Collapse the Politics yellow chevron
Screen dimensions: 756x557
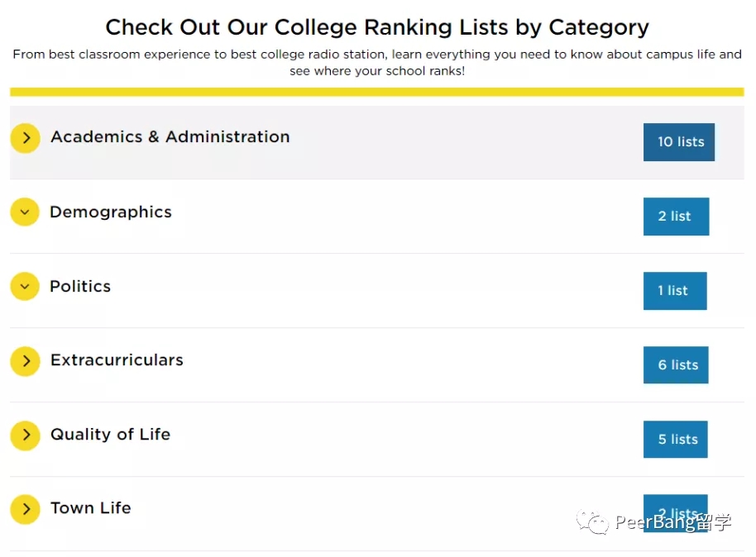pyautogui.click(x=25, y=287)
